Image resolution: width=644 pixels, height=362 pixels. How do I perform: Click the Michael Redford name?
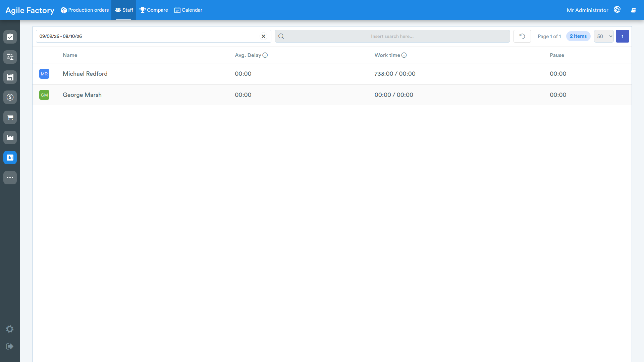(x=85, y=74)
